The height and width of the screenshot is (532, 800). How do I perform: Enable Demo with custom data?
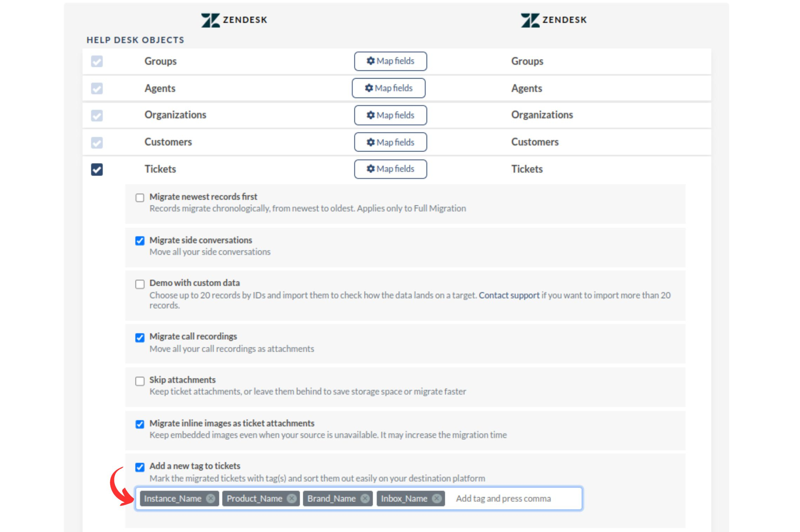coord(140,284)
